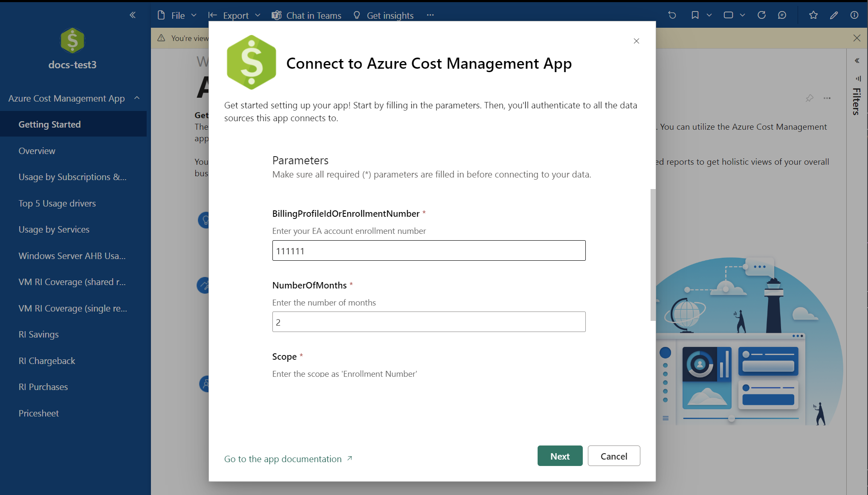This screenshot has width=868, height=495.
Task: Click the dialog's vertical scrollbar
Action: point(653,255)
